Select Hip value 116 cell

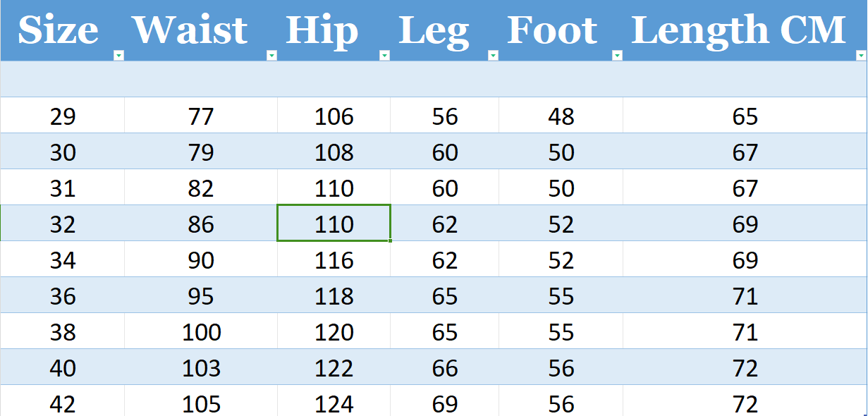[334, 259]
